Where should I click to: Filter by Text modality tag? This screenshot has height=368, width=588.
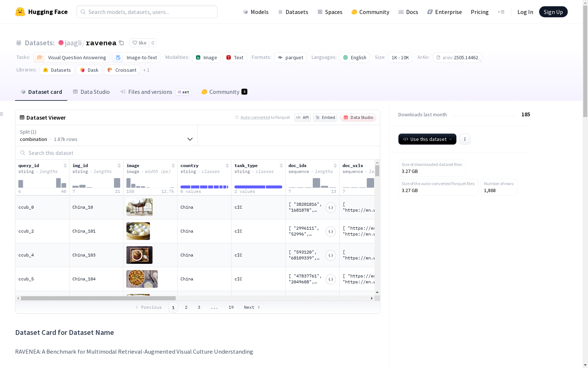(234, 57)
